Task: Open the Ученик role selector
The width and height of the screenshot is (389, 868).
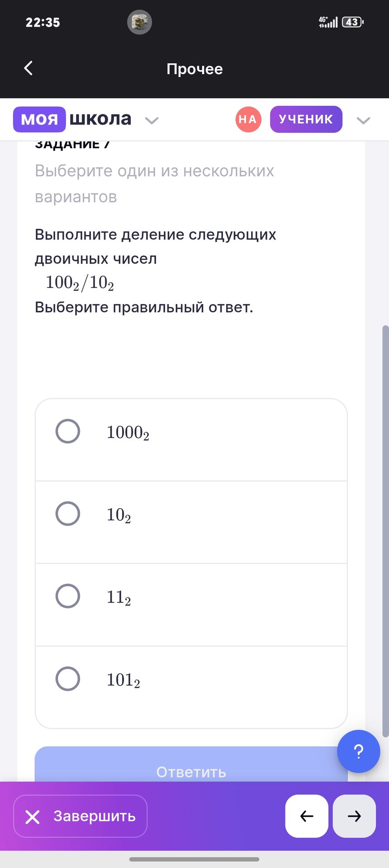Action: click(306, 119)
